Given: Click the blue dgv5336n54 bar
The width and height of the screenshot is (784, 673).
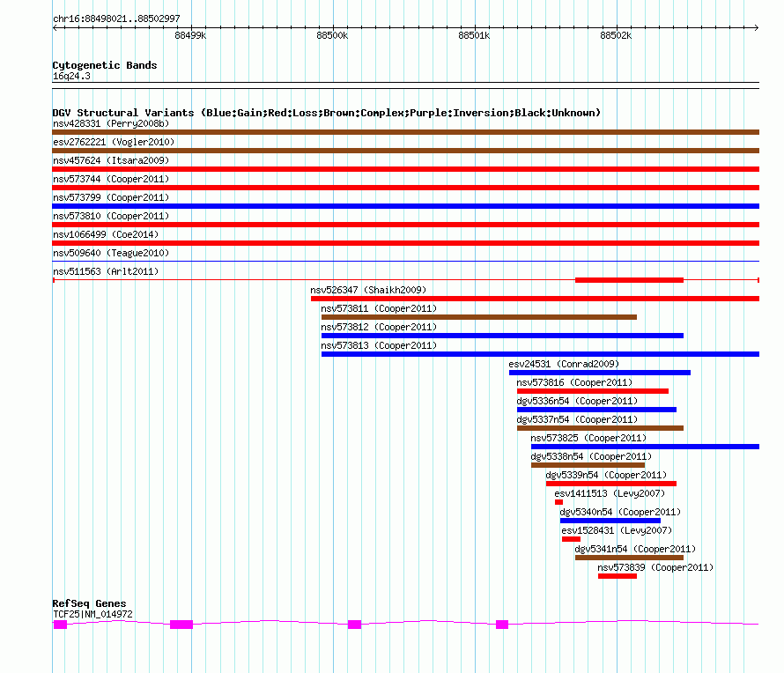Looking at the screenshot, I should click(x=596, y=410).
